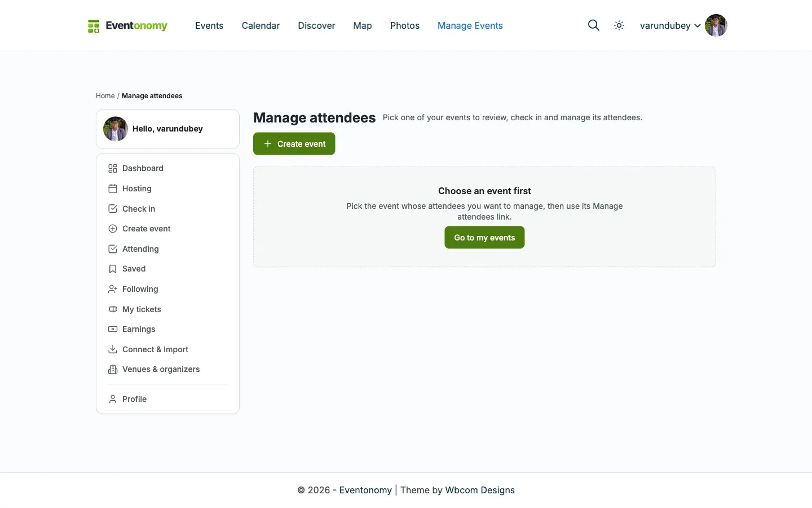Toggle the light/dark theme sun icon
The image size is (812, 508).
[x=619, y=25]
